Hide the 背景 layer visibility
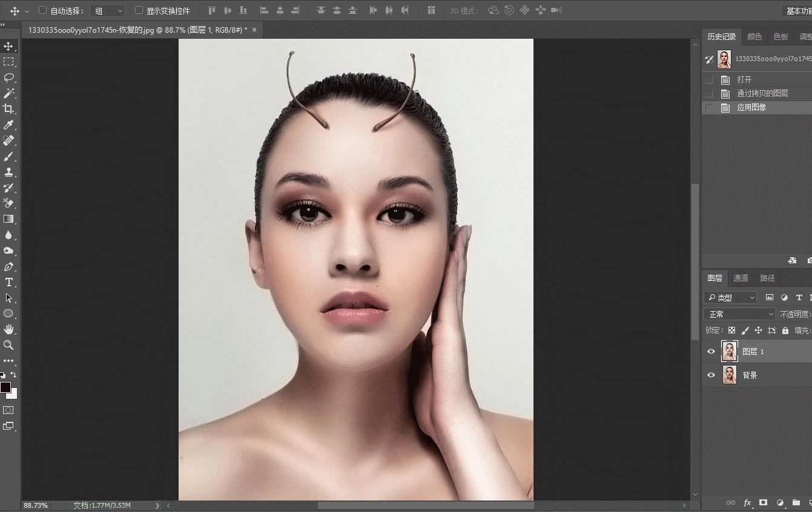 pyautogui.click(x=711, y=375)
